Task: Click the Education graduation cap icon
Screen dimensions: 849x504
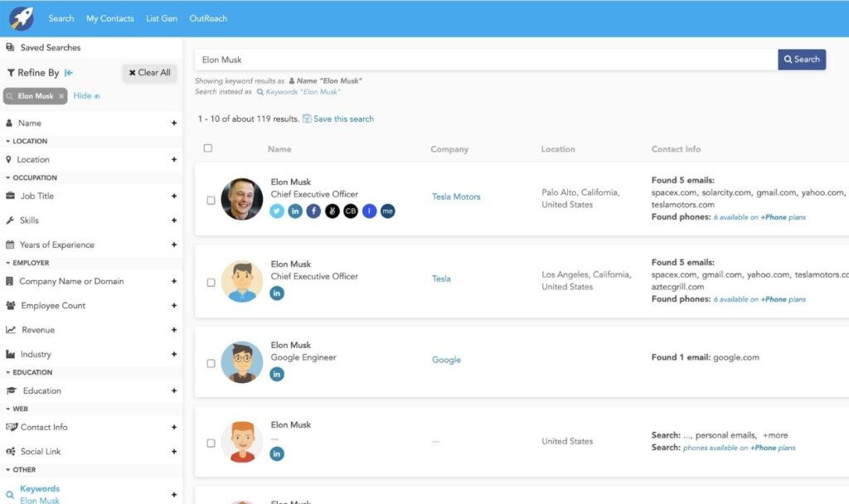Action: click(12, 390)
